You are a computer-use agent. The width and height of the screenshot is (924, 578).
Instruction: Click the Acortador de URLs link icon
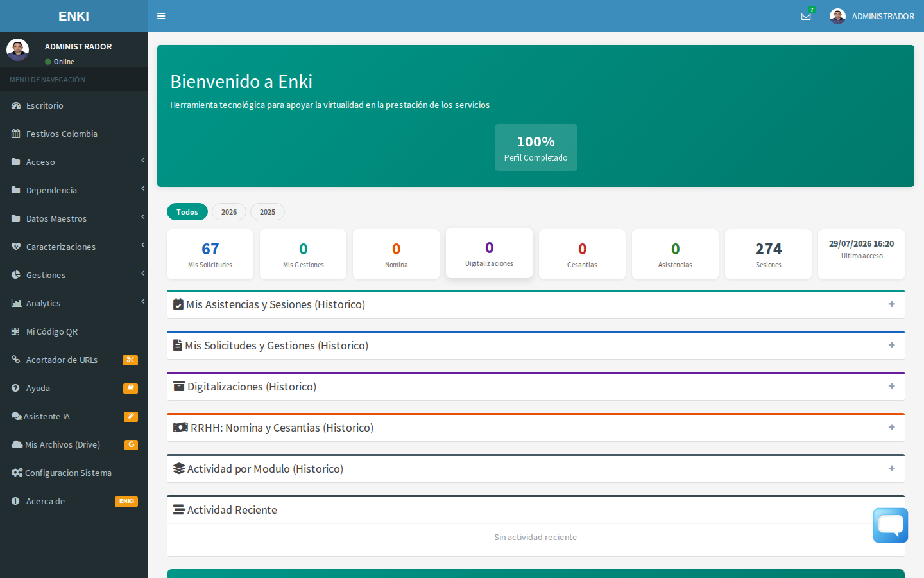coord(16,360)
